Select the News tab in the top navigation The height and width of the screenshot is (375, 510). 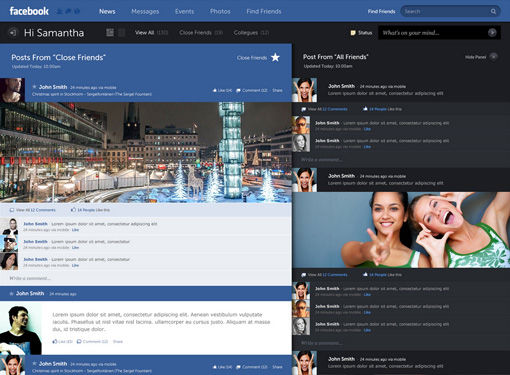tap(107, 11)
